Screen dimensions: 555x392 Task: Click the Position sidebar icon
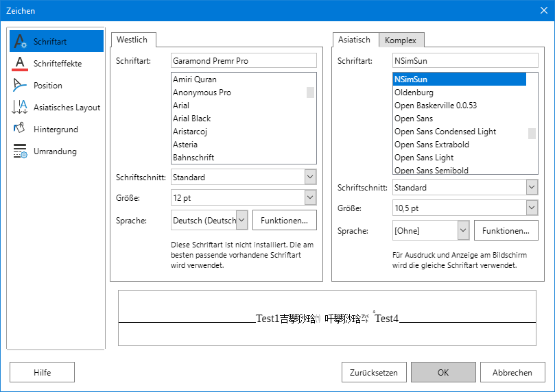coord(20,86)
